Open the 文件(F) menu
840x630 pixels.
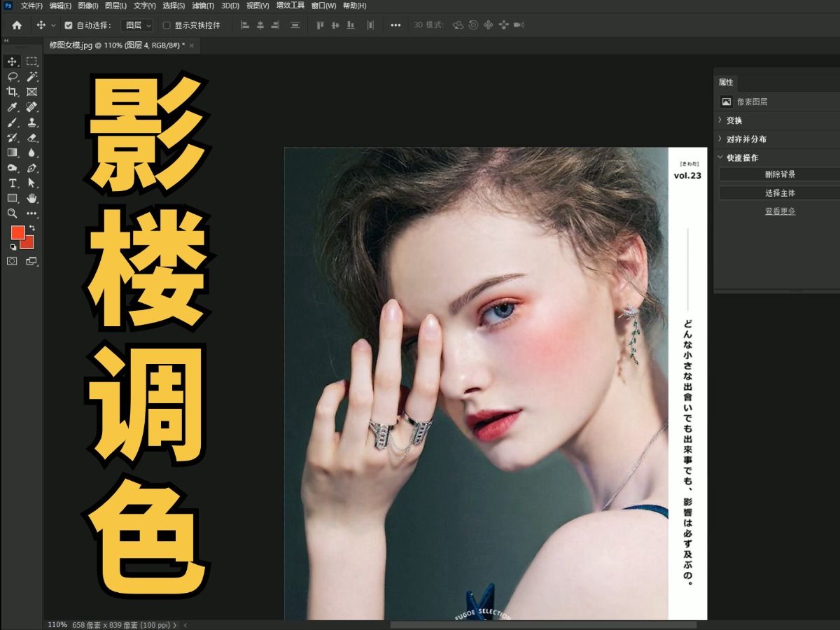point(31,6)
